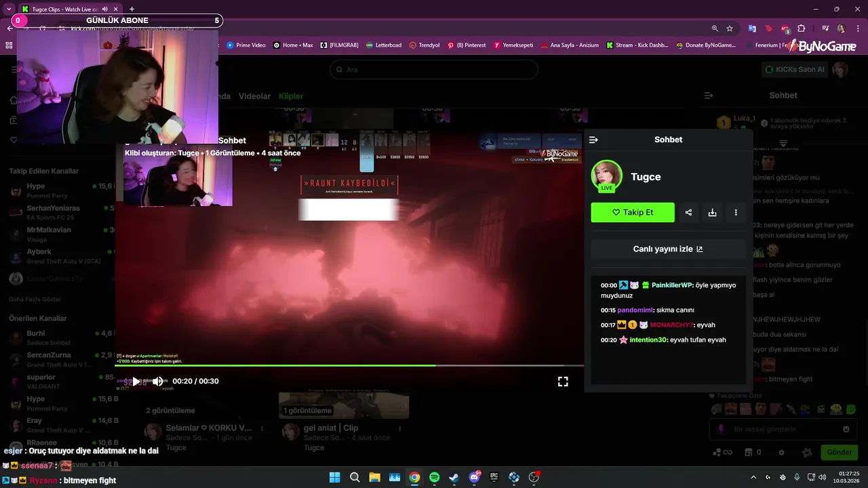
Task: Open the Google Translate extension icon
Action: 752,28
